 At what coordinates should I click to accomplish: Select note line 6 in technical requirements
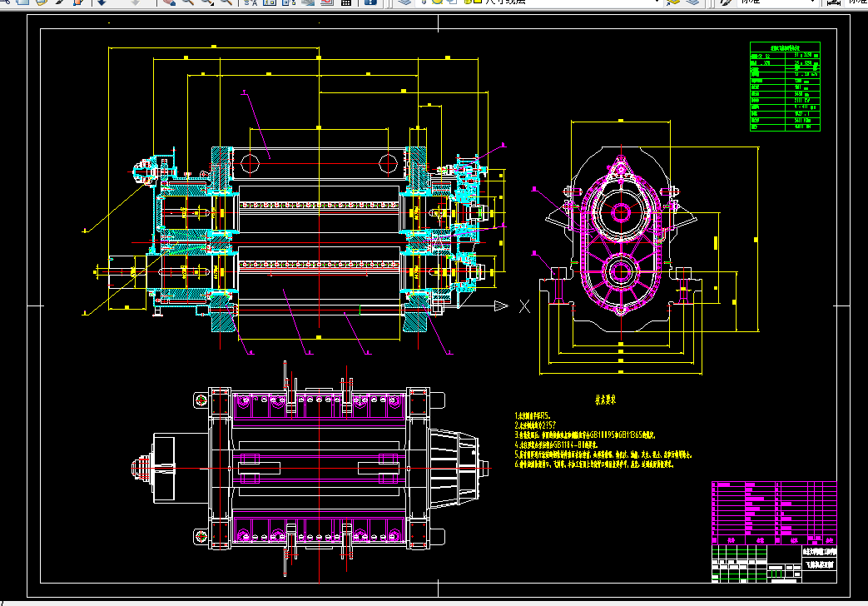tap(594, 464)
